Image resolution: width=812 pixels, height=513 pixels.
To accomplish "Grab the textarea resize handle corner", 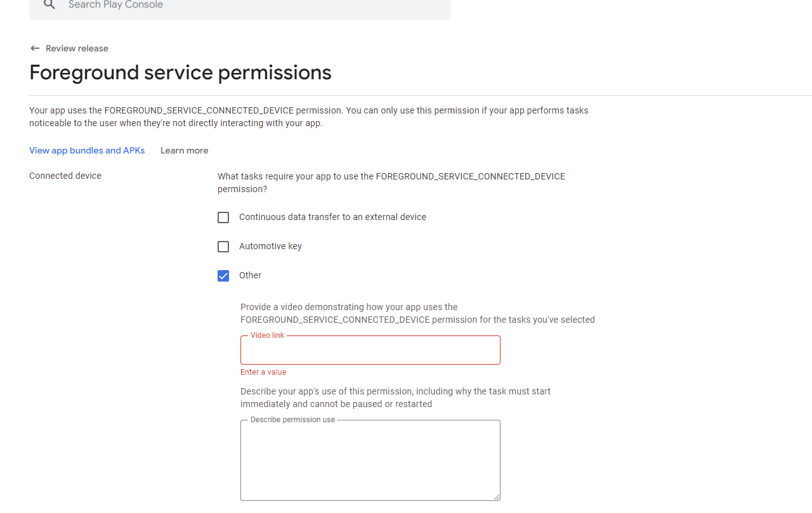I will [497, 497].
